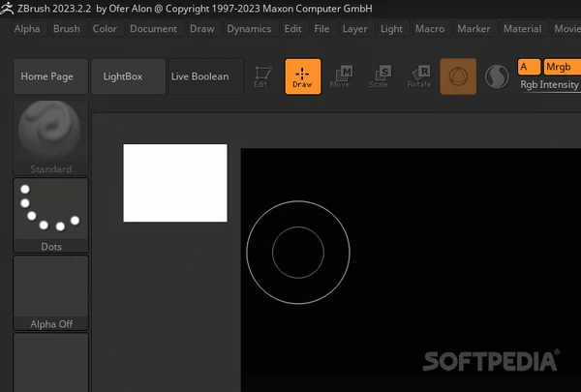The width and height of the screenshot is (581, 392).
Task: Open the Dots stroke picker
Action: (50, 215)
